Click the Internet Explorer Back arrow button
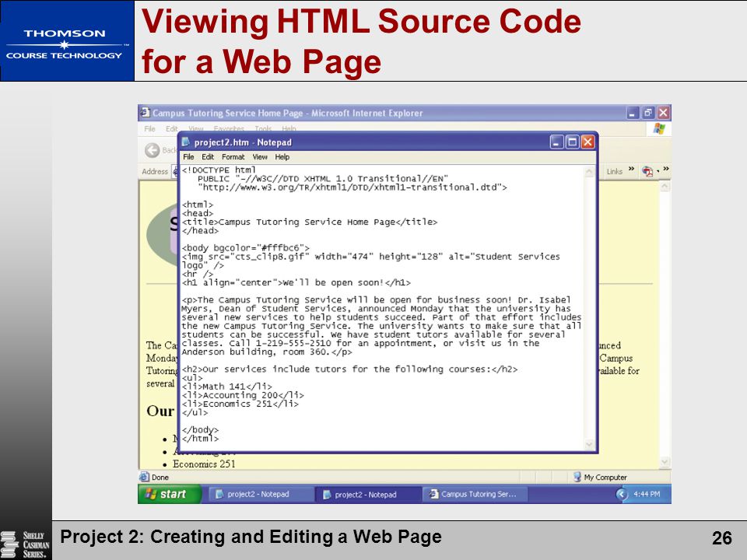747x560 pixels. (152, 150)
